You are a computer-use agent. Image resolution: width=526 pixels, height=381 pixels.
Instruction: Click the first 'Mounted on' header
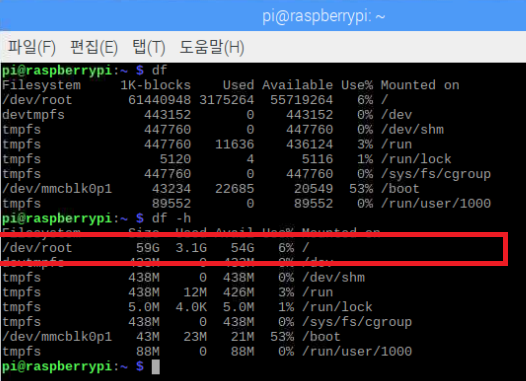pos(420,85)
